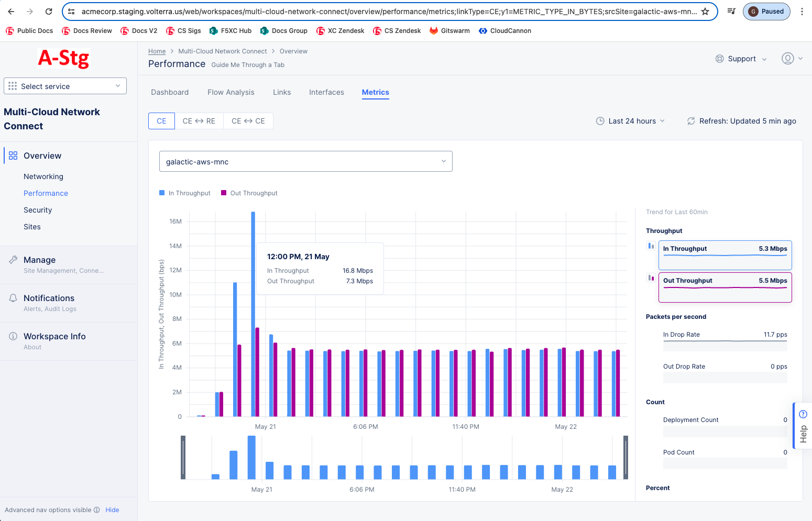This screenshot has width=812, height=521.
Task: Click the Manage wrench icon in the sidebar
Action: pyautogui.click(x=13, y=259)
